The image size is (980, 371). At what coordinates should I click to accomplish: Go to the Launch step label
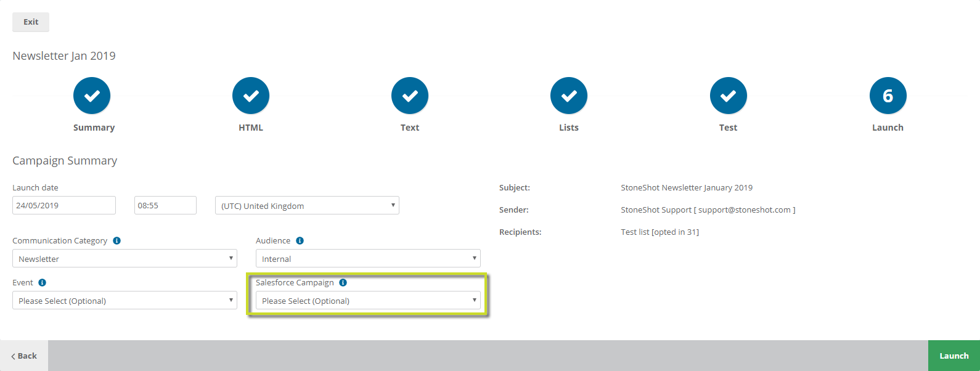[888, 128]
